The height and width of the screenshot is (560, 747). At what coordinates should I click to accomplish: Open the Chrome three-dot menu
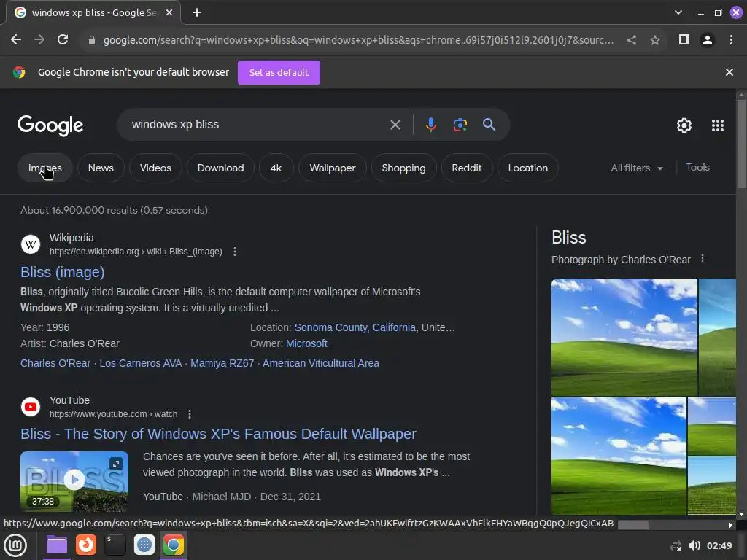click(x=731, y=40)
